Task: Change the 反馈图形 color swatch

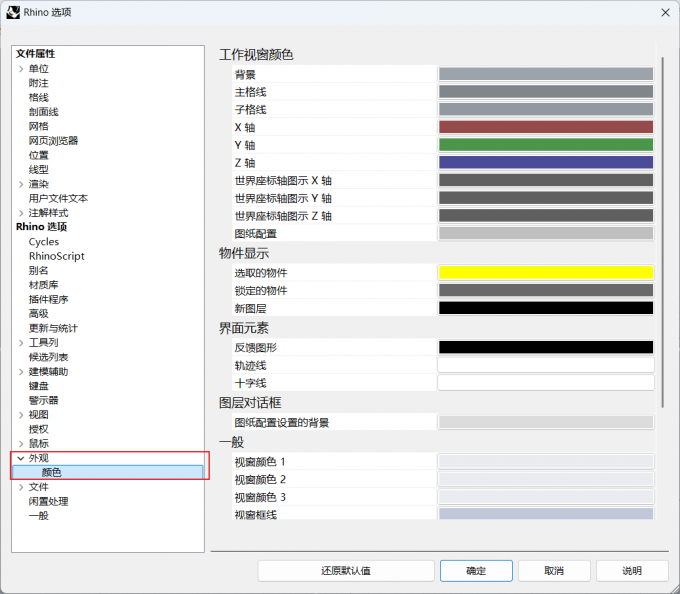Action: point(546,347)
